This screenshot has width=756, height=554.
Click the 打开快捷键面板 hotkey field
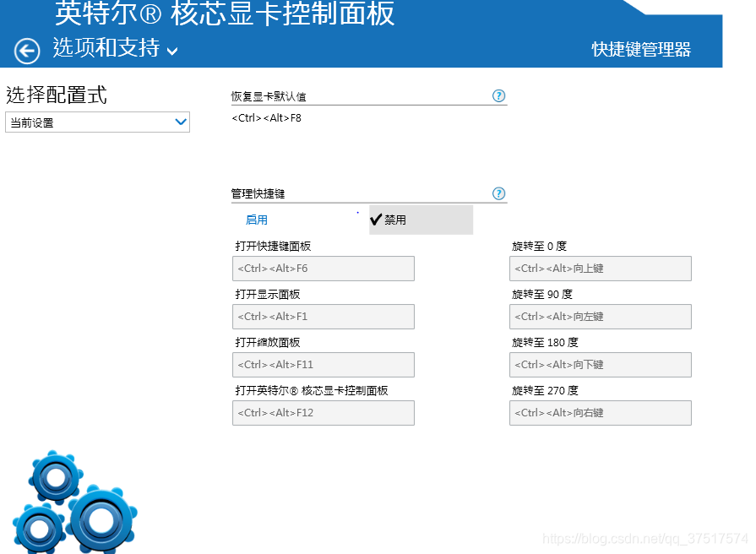point(323,269)
